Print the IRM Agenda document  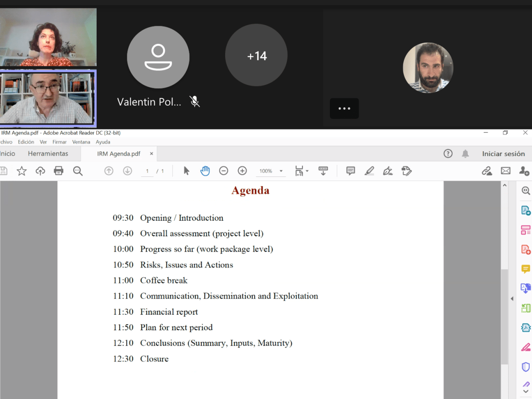pos(59,171)
